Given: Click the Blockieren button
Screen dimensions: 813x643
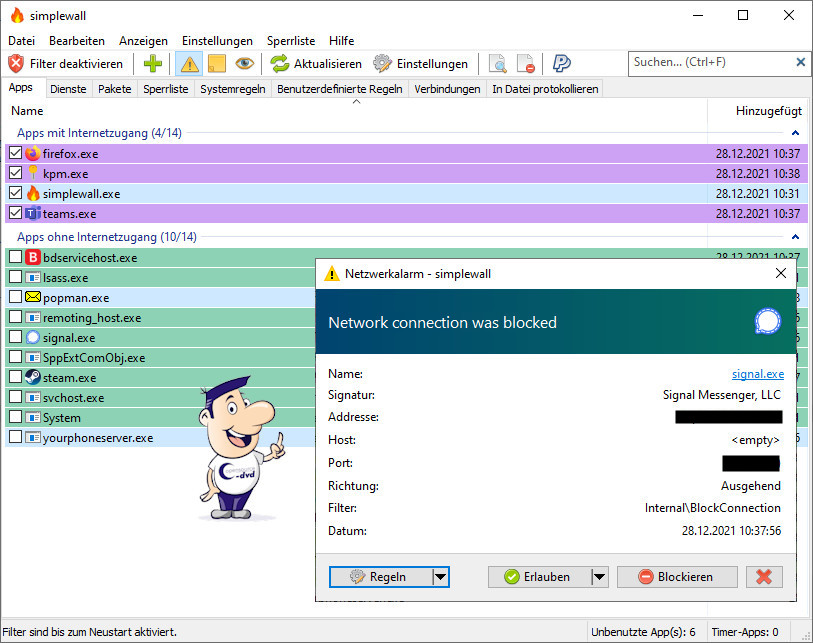Looking at the screenshot, I should coord(677,577).
